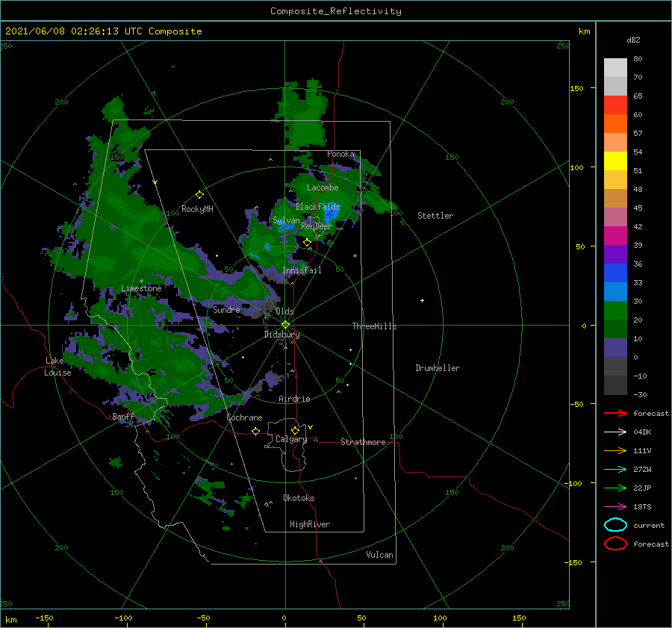Image resolution: width=672 pixels, height=628 pixels.
Task: Click the green 22JP arrow icon
Action: [x=615, y=488]
